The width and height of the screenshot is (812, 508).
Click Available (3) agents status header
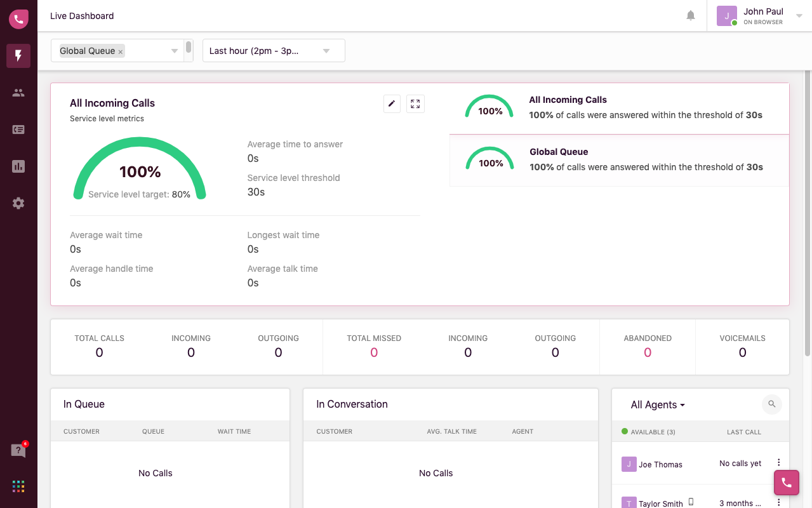point(648,432)
